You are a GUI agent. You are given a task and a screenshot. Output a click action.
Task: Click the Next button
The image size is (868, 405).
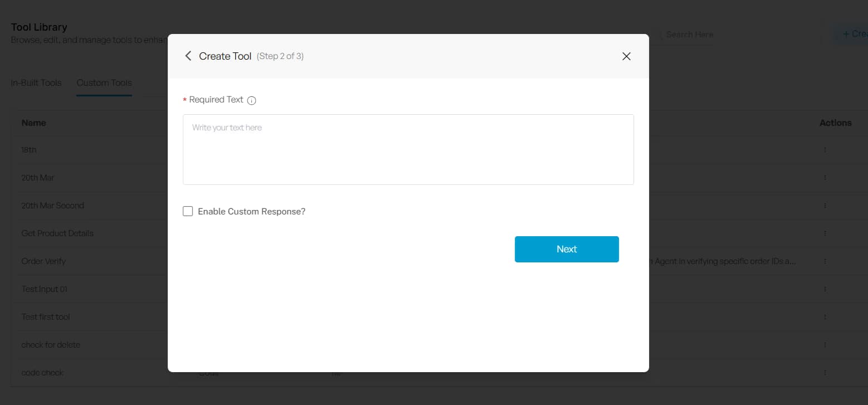coord(567,249)
